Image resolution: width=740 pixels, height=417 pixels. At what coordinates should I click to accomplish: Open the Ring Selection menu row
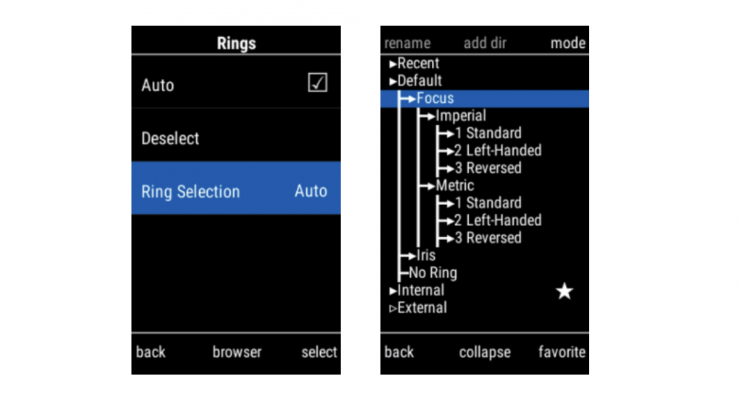tap(235, 191)
